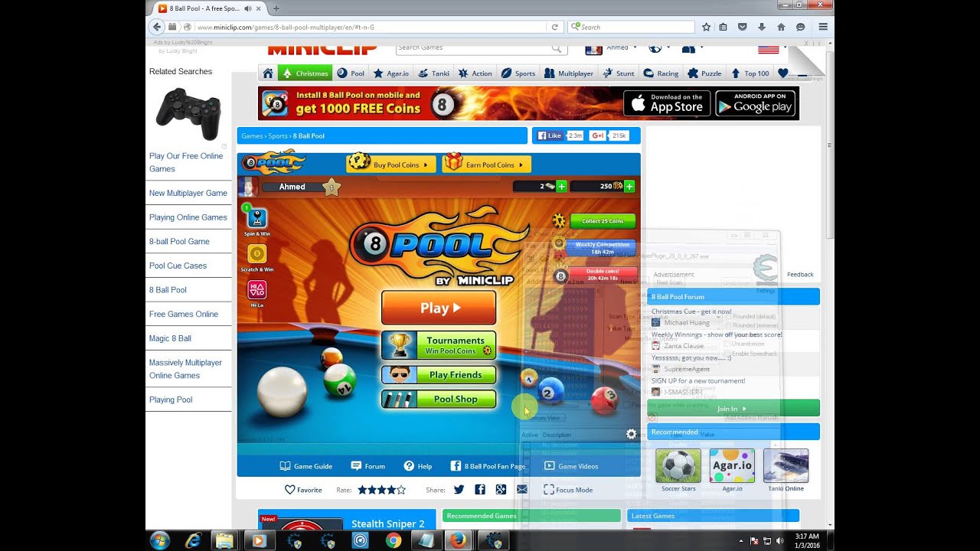Screen dimensions: 980x551
Task: Click the Search Games field
Action: pyautogui.click(x=482, y=49)
